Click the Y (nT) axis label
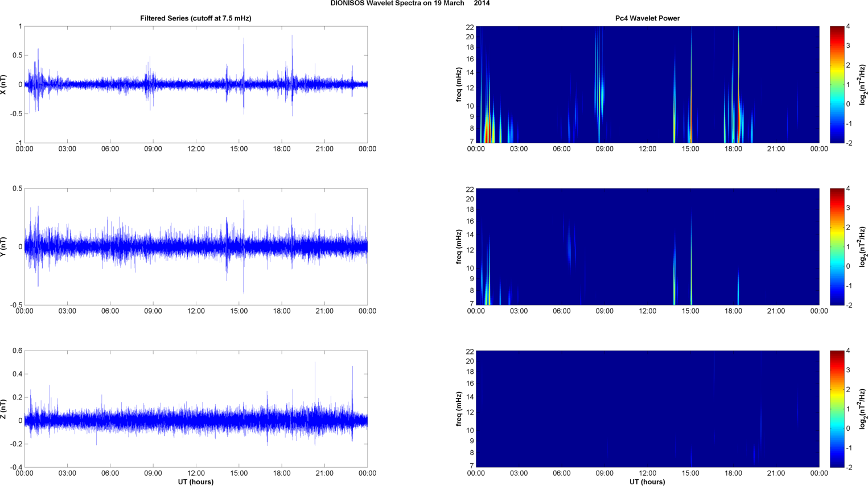This screenshot has height=486, width=868. (4, 246)
